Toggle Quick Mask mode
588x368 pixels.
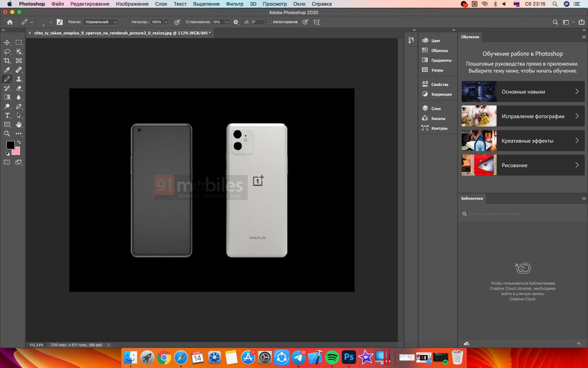7,162
